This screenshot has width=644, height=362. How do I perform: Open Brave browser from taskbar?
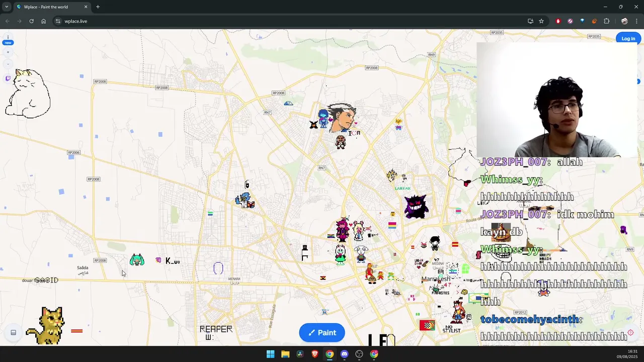[x=314, y=354]
